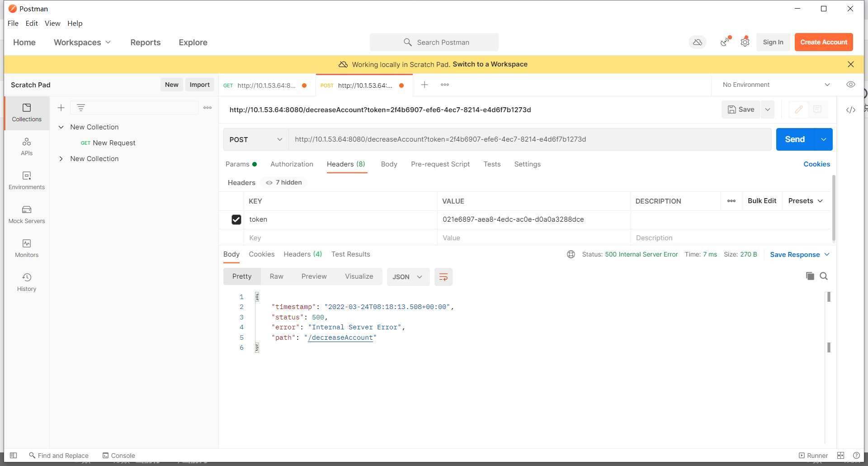This screenshot has width=868, height=466.
Task: Copy response body with copy icon
Action: (810, 276)
